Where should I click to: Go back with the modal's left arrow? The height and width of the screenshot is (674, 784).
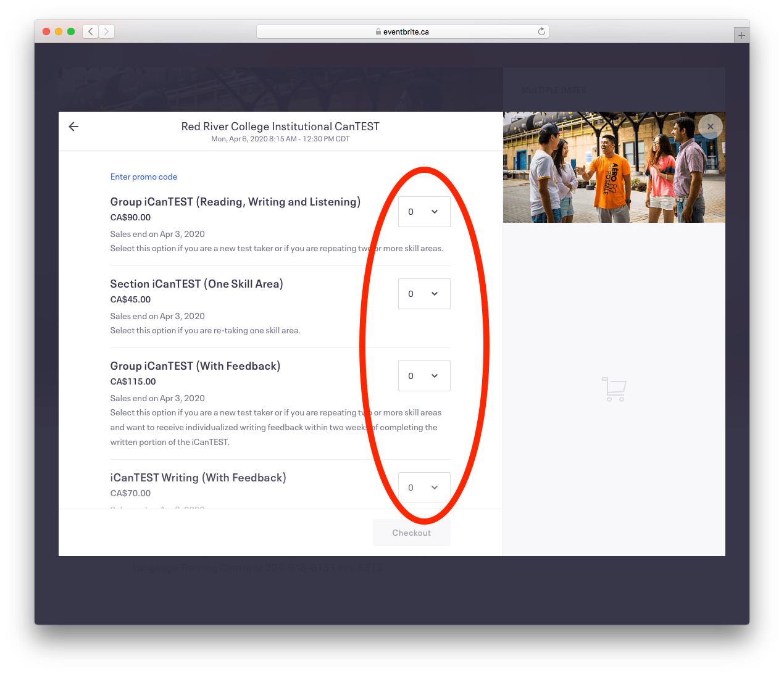pos(73,127)
